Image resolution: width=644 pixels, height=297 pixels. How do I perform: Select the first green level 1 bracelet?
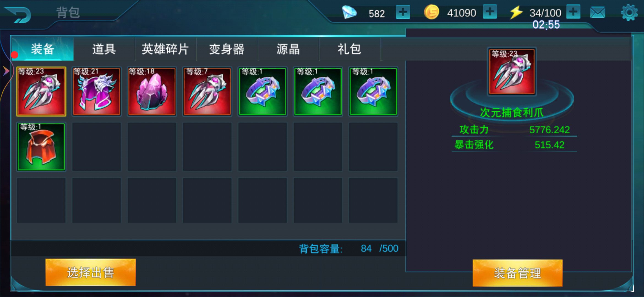pos(263,91)
